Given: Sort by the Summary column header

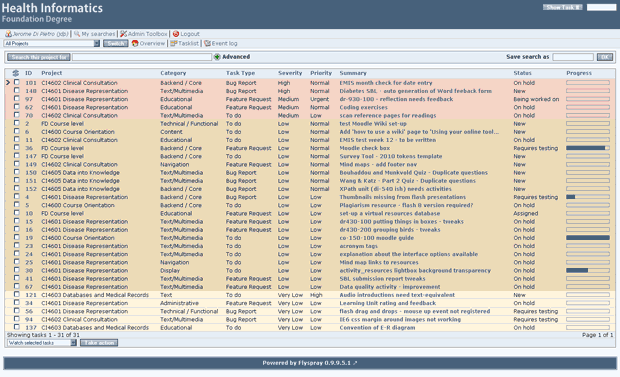Looking at the screenshot, I should pyautogui.click(x=353, y=73).
